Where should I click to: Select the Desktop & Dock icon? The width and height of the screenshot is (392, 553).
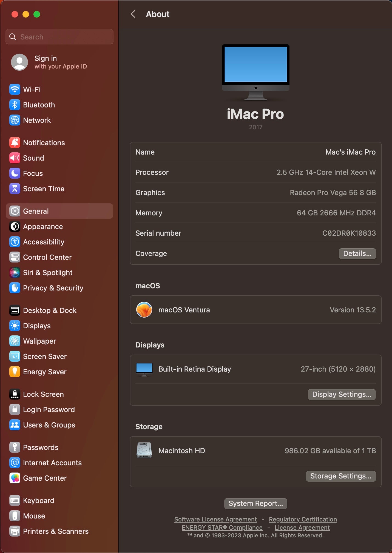point(15,310)
